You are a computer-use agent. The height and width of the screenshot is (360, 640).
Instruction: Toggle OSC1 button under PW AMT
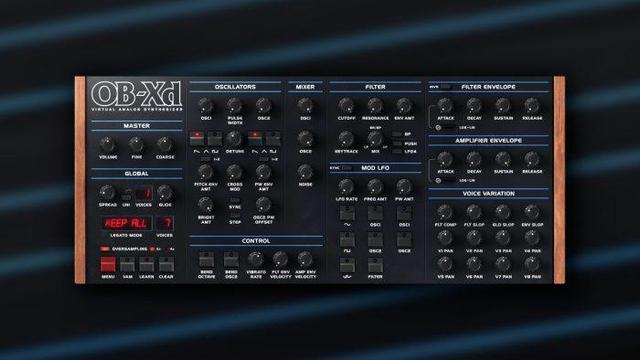[x=404, y=213]
